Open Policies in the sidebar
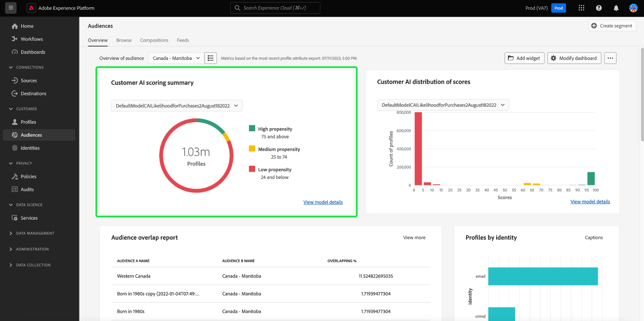644x321 pixels. coord(39,176)
